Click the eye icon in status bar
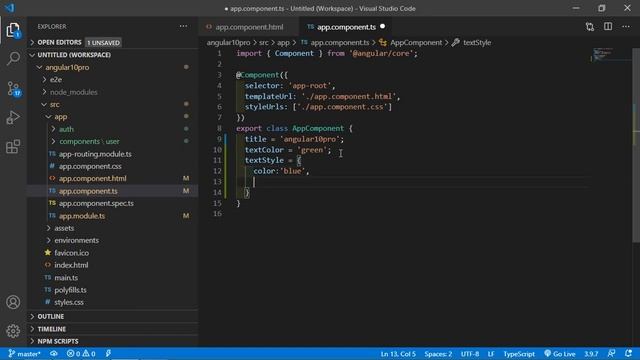 53,354
